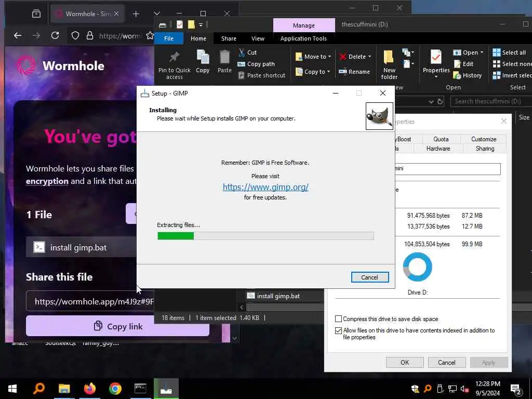Click Select none in Explorer ribbon
The height and width of the screenshot is (399, 532).
click(x=512, y=64)
